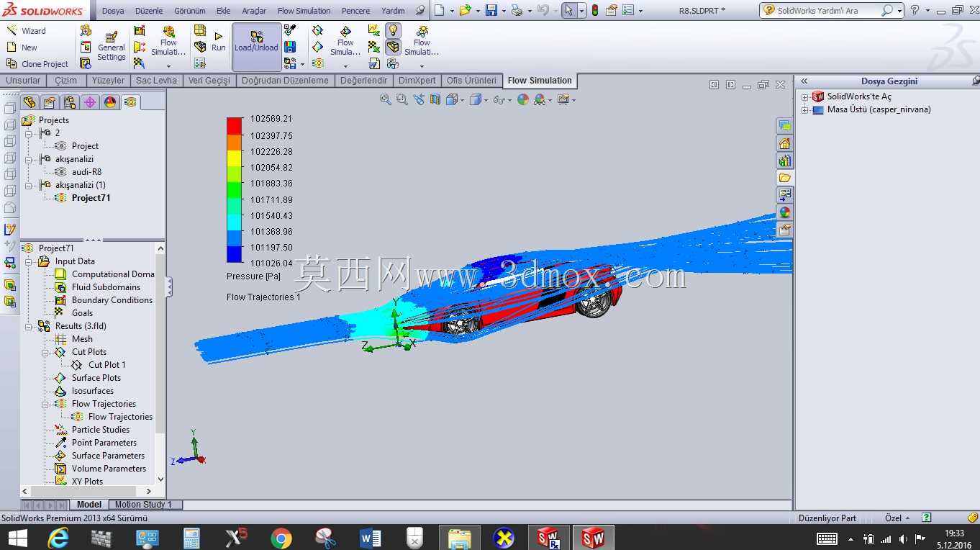Open General Settings
Viewport: 980px width, 550px height.
pos(112,46)
